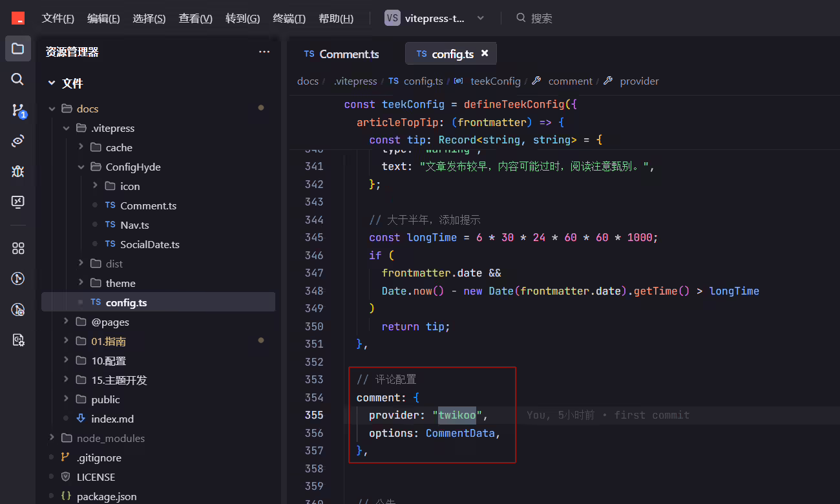This screenshot has height=504, width=840.
Task: Open Source Control with one pending change
Action: tap(18, 110)
